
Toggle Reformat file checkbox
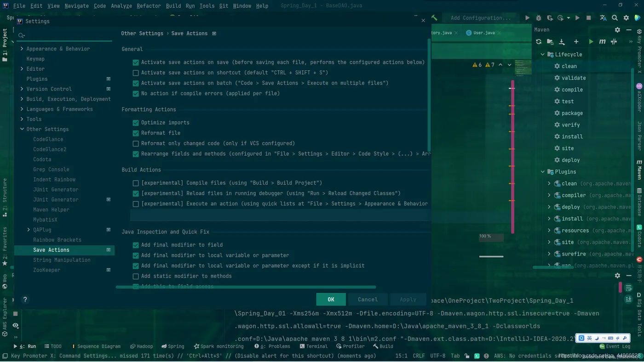[136, 133]
